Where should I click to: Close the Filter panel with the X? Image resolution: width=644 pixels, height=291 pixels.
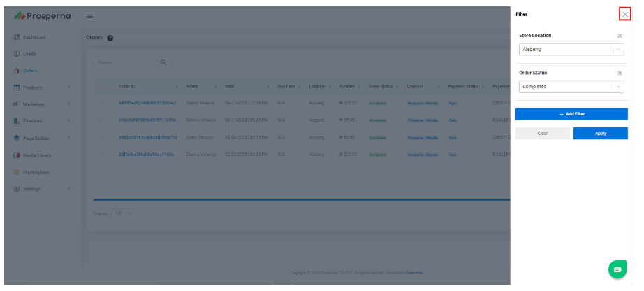[624, 15]
